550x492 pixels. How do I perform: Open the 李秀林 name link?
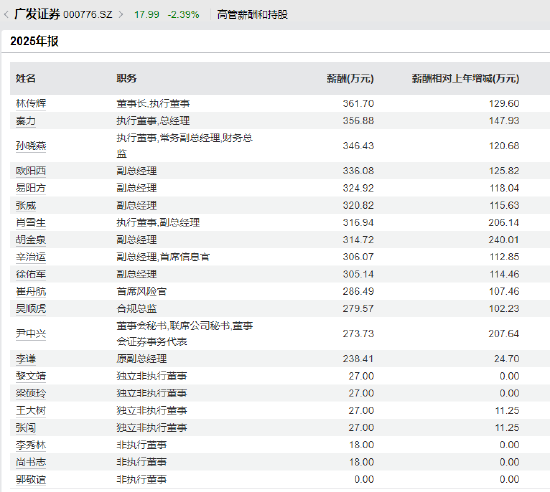(31, 445)
